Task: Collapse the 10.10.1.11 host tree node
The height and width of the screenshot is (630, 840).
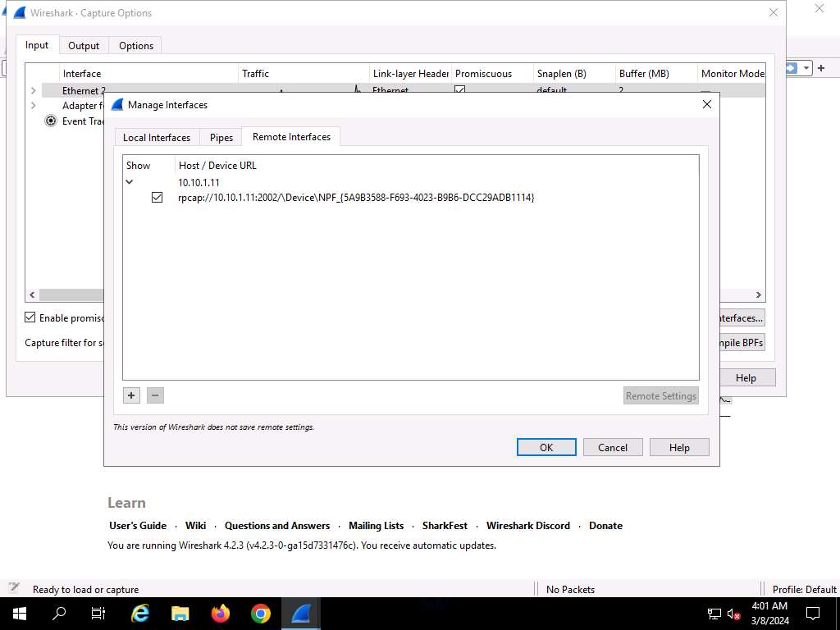Action: click(x=130, y=182)
